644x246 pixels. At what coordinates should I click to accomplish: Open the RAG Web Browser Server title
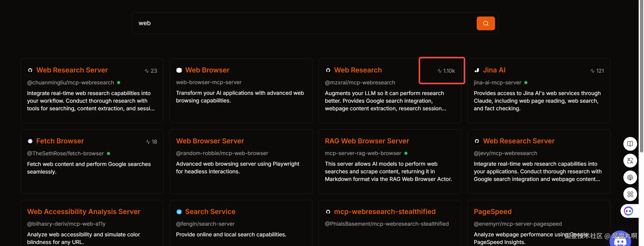[367, 141]
